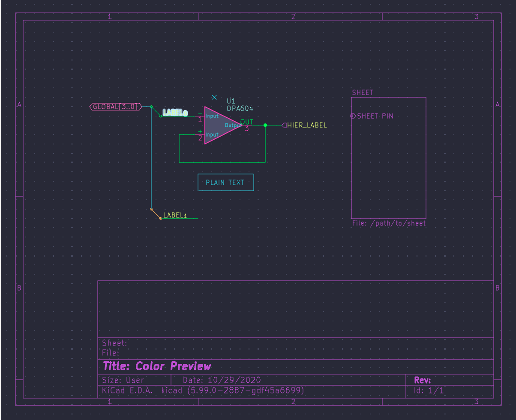Click the no-connect X marker above the op-amp
The width and height of the screenshot is (516, 420).
(214, 97)
